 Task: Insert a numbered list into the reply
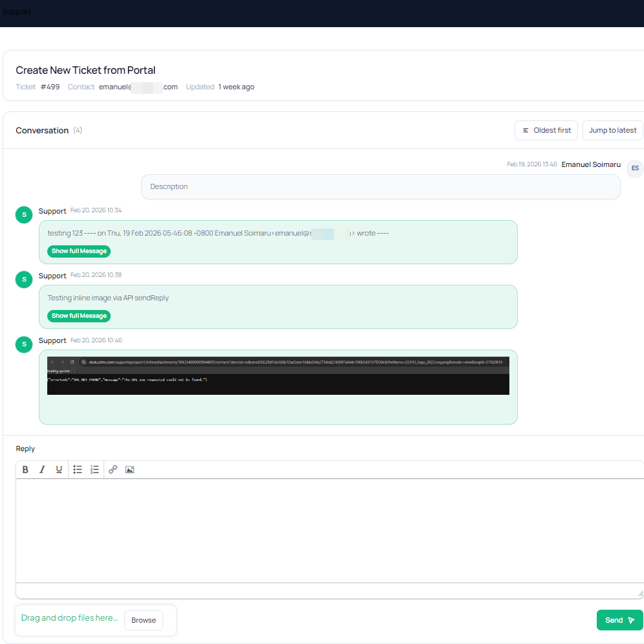[x=94, y=469]
